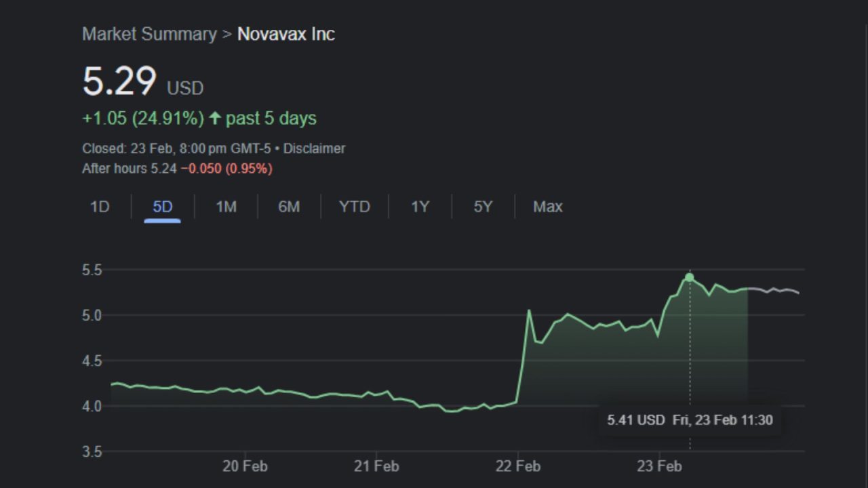This screenshot has height=488, width=868.
Task: Click the 20 Feb axis label
Action: pos(245,466)
